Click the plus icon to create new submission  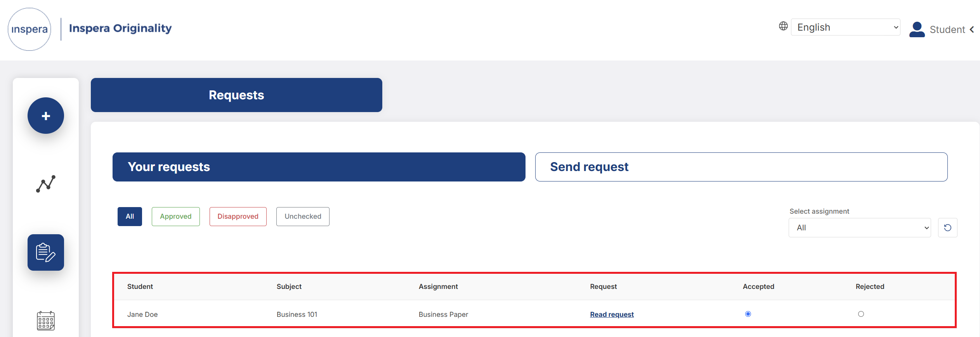tap(45, 115)
